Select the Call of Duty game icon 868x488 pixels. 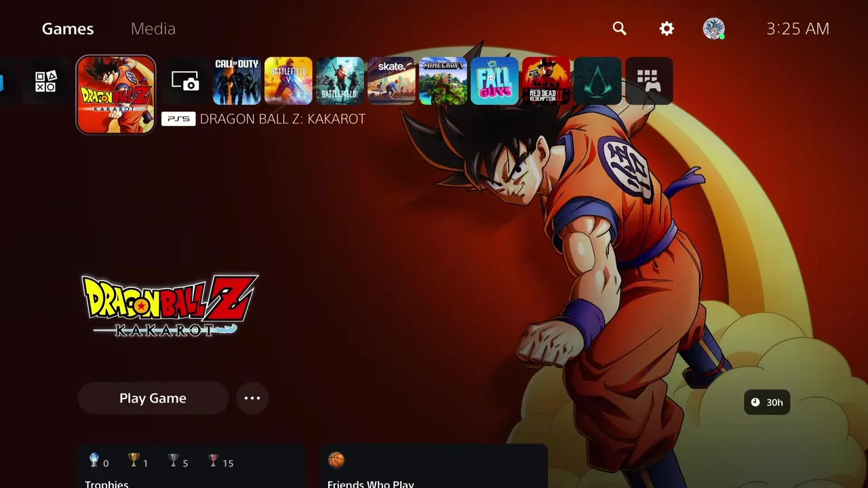pos(237,81)
